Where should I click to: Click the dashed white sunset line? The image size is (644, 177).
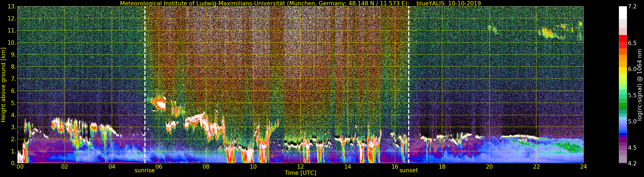coord(409,85)
